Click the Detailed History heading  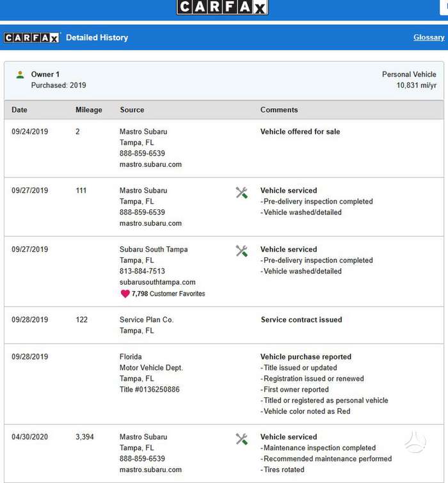click(x=97, y=38)
